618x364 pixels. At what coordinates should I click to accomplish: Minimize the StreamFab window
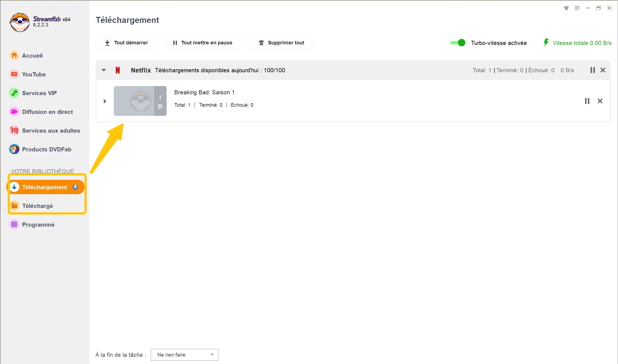pos(588,8)
